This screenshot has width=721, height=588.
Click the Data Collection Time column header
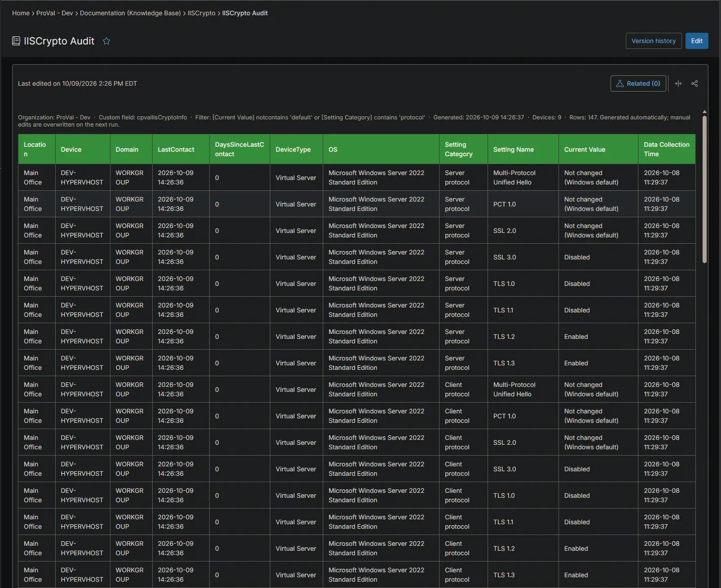click(x=667, y=149)
